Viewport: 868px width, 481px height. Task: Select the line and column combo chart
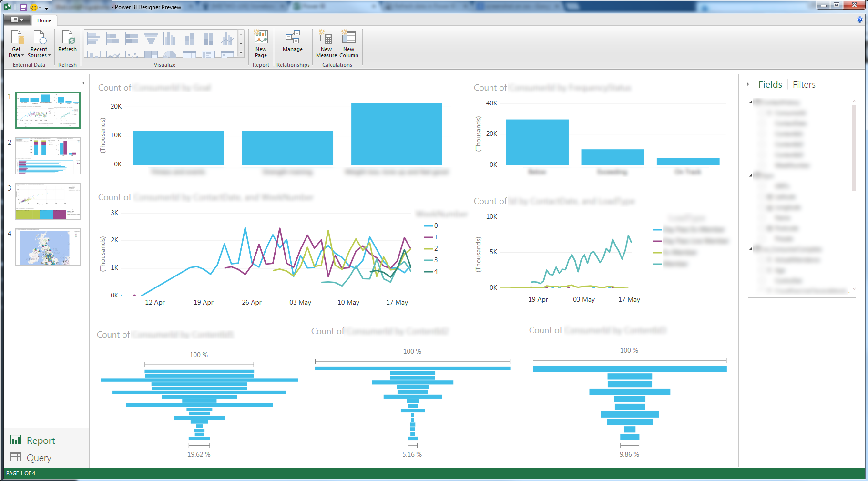click(x=227, y=39)
